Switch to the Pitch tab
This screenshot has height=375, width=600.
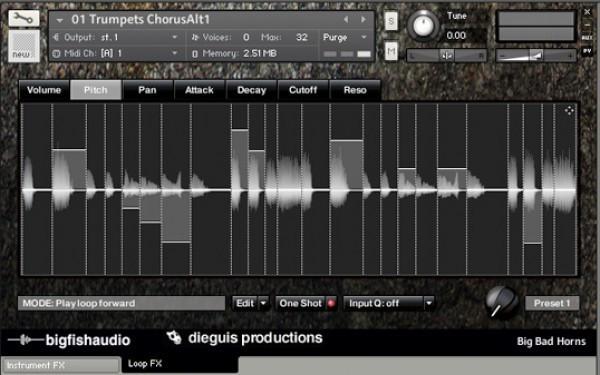coord(96,90)
